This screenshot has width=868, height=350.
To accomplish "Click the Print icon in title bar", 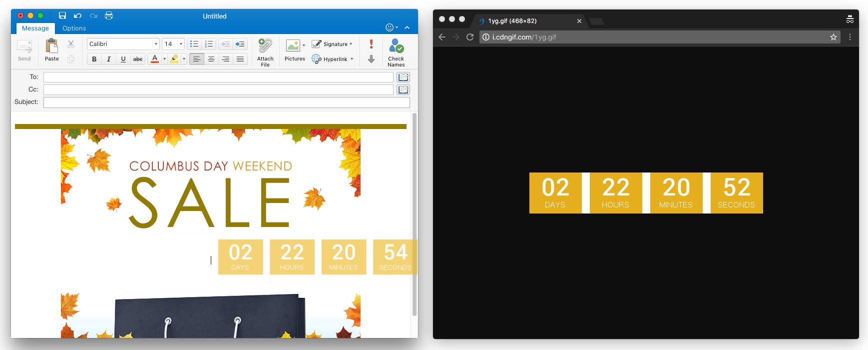I will [109, 16].
